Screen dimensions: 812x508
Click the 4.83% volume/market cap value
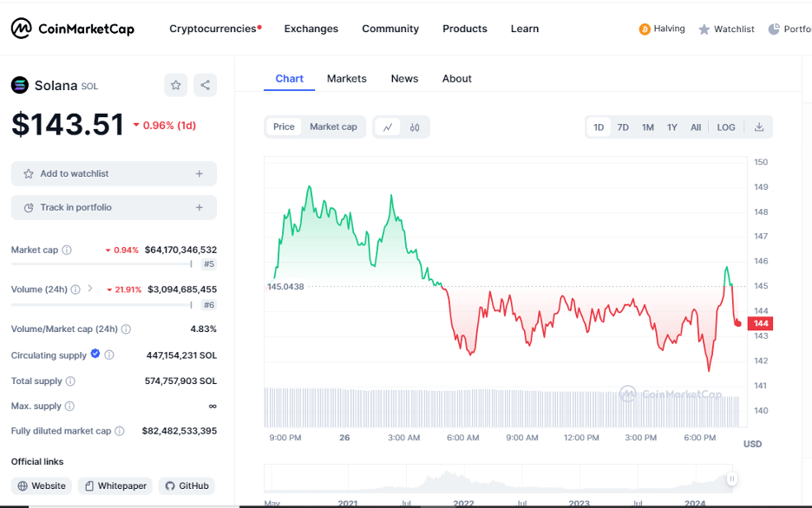click(x=204, y=329)
